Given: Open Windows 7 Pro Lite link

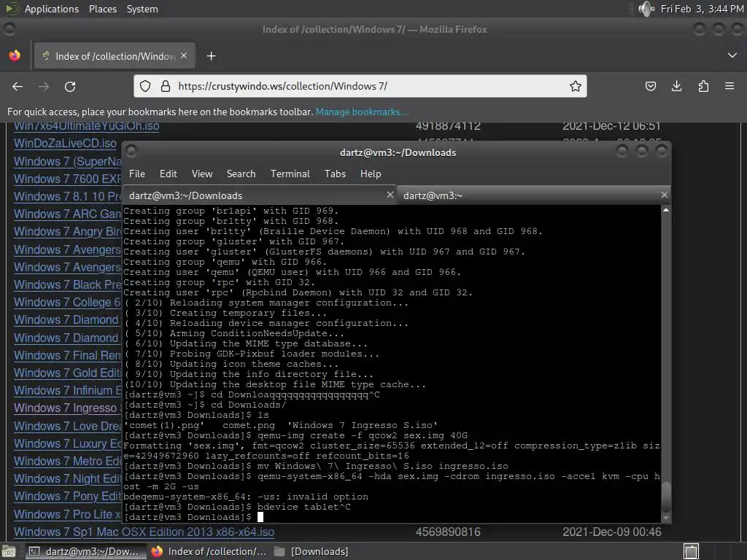Looking at the screenshot, I should click(x=67, y=514).
